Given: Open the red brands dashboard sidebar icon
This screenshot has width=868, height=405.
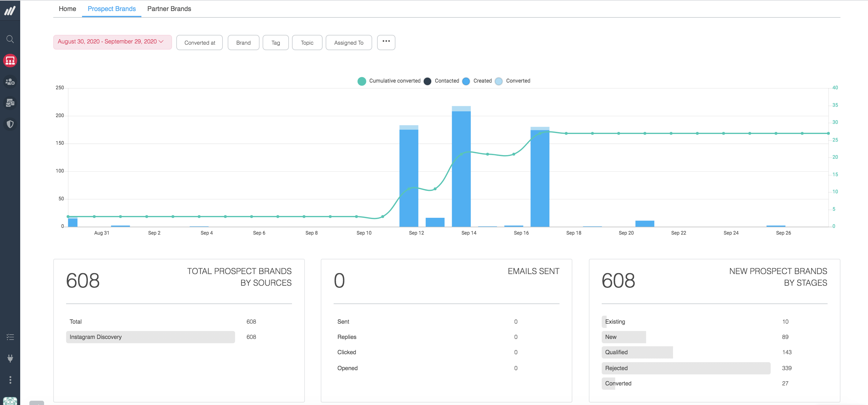Looking at the screenshot, I should point(10,61).
